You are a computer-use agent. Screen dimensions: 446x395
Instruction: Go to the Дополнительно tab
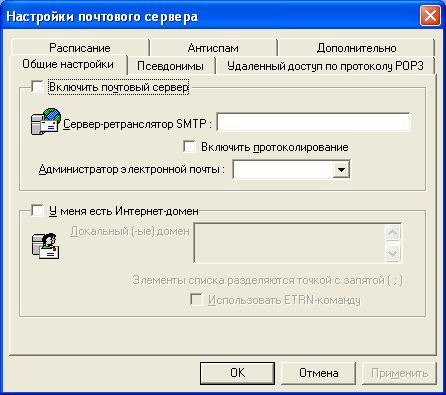pos(357,48)
